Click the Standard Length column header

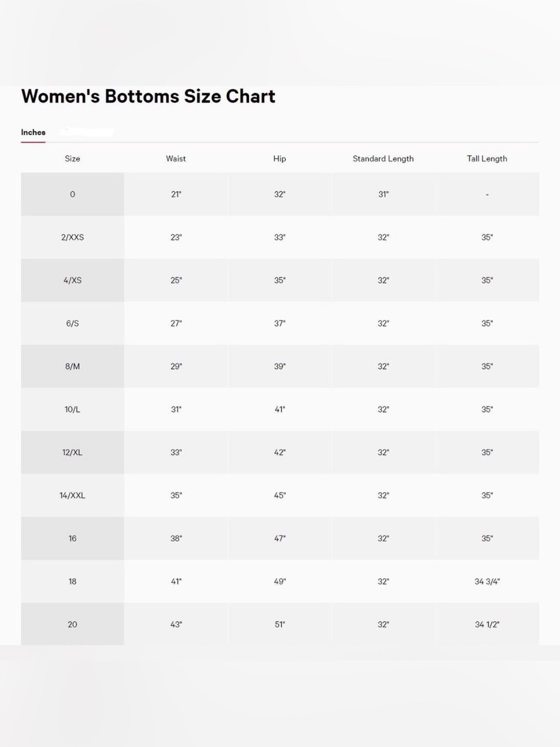(x=383, y=159)
